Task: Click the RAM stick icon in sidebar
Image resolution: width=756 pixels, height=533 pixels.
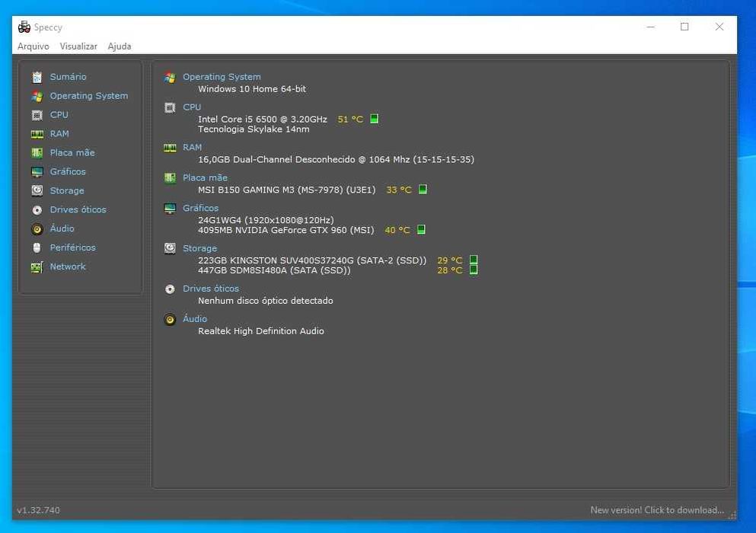Action: click(37, 134)
